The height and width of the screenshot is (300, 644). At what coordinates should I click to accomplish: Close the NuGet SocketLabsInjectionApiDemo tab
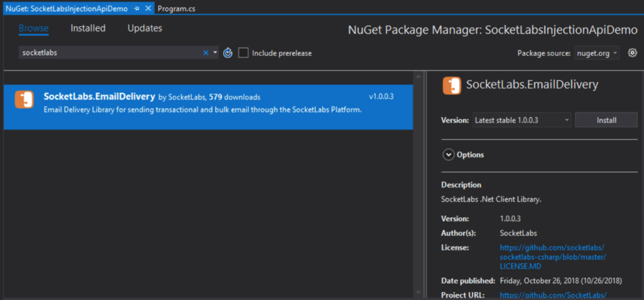pos(148,8)
